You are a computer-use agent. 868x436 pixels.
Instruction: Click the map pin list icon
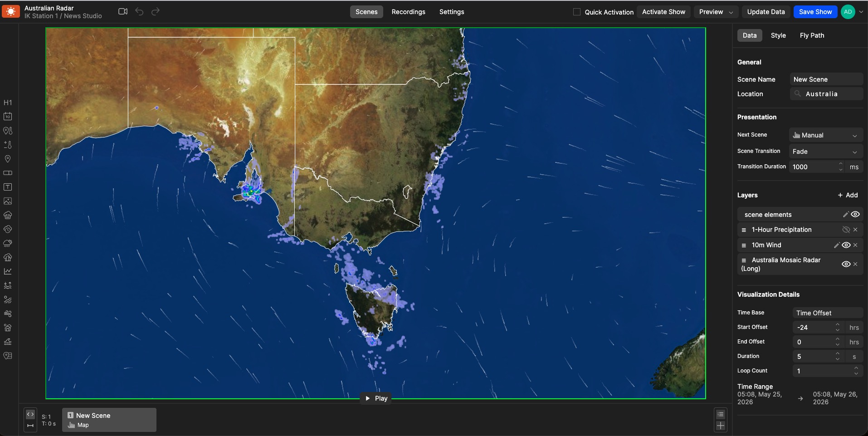[x=8, y=356]
